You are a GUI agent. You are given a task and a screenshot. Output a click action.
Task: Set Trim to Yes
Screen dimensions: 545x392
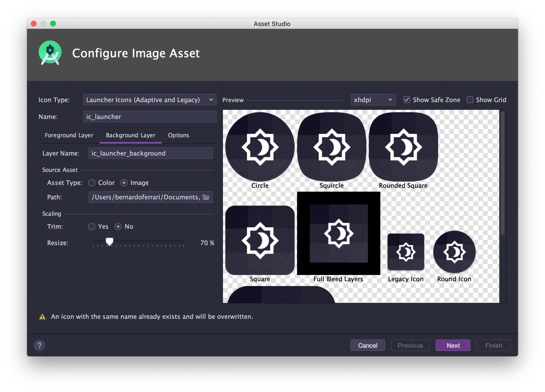pyautogui.click(x=92, y=226)
